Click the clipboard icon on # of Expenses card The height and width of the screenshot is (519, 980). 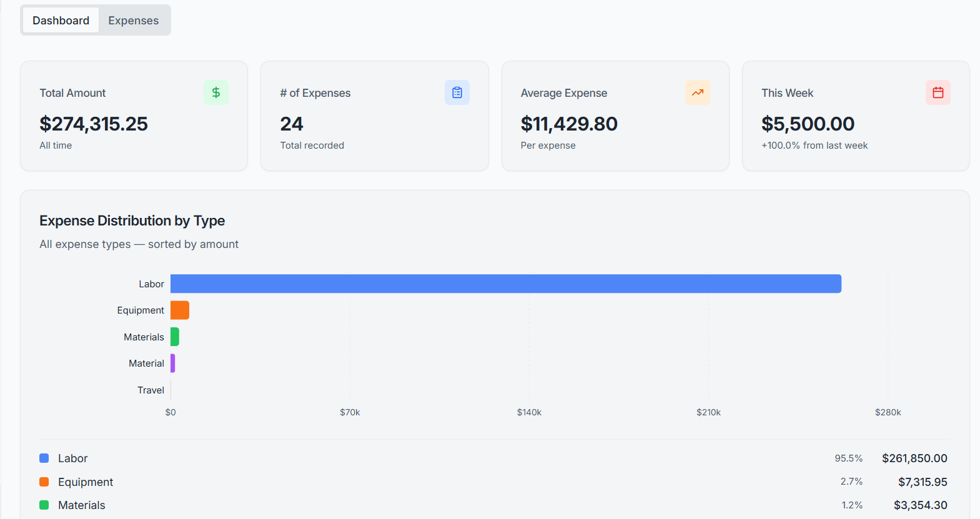[457, 92]
